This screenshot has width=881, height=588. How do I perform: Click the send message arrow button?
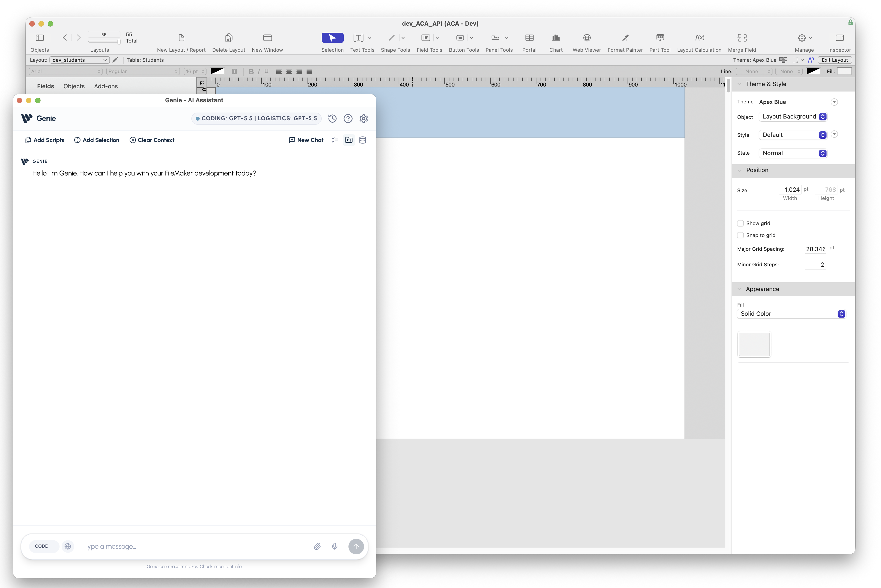356,546
